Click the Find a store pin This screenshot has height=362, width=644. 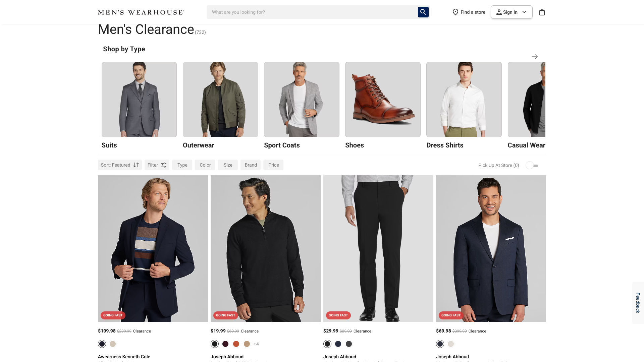coord(455,12)
